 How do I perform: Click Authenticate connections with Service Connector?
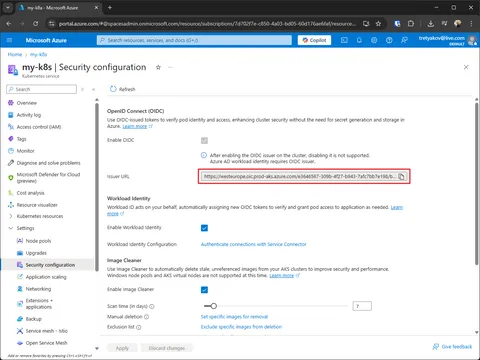[x=253, y=244]
